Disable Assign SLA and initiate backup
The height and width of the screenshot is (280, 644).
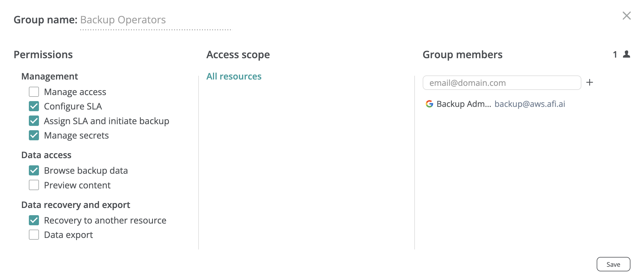(34, 121)
